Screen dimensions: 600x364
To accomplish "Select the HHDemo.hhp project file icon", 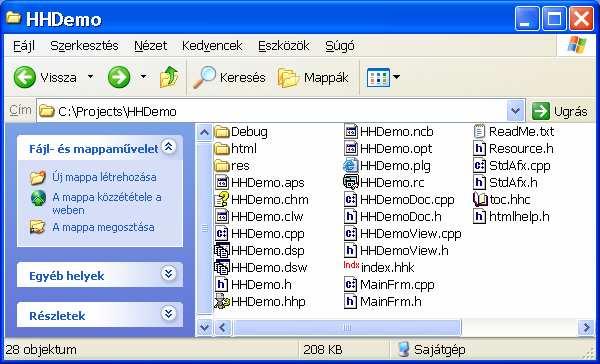I will coord(222,301).
